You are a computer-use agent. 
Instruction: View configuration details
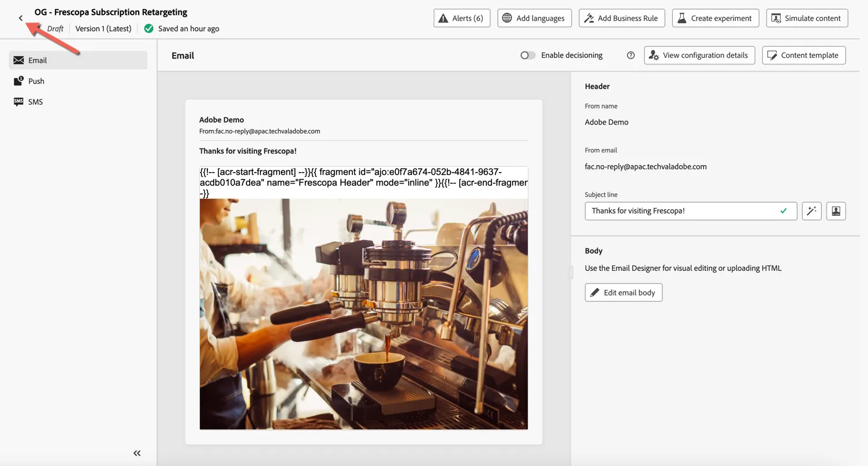[699, 55]
